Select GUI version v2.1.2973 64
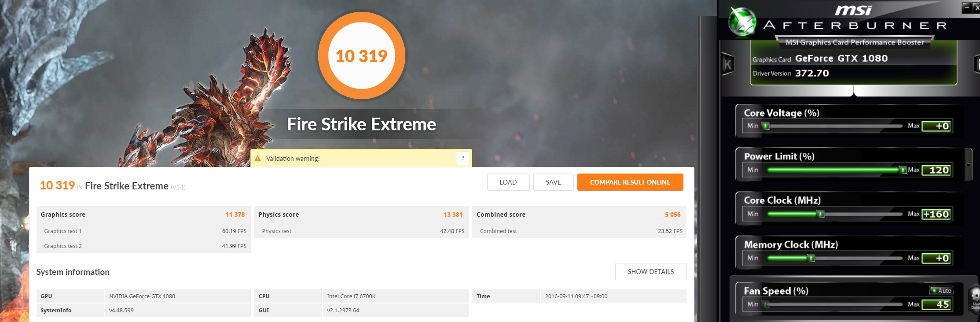The width and height of the screenshot is (980, 322). click(x=343, y=310)
